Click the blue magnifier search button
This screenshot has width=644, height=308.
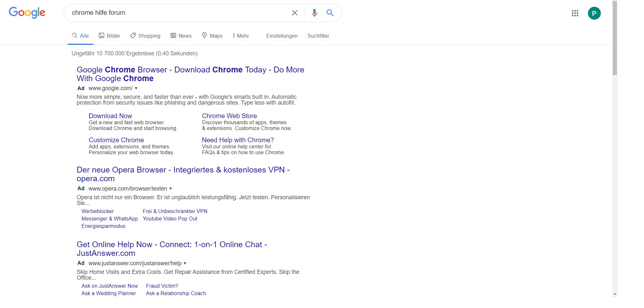330,13
